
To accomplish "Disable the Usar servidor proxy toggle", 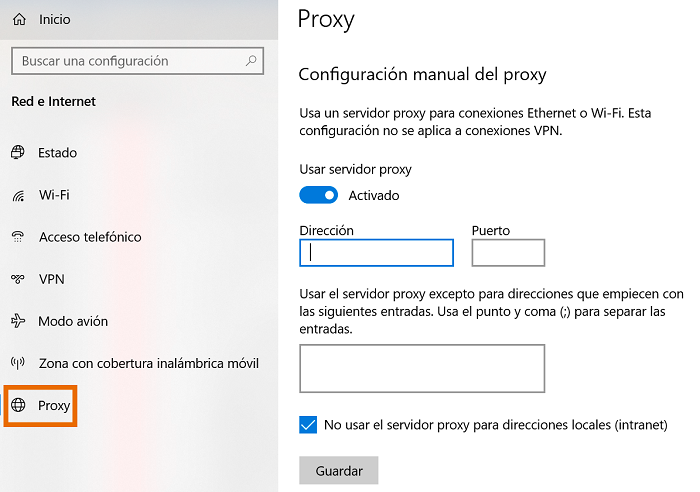I will click(319, 195).
